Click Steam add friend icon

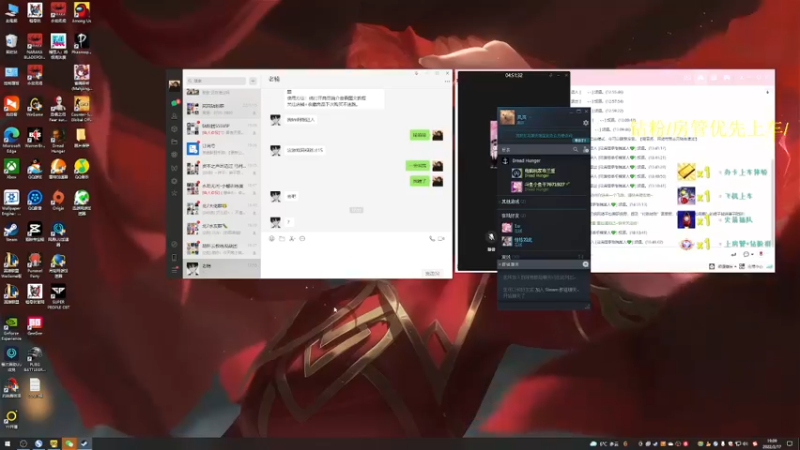tap(585, 149)
